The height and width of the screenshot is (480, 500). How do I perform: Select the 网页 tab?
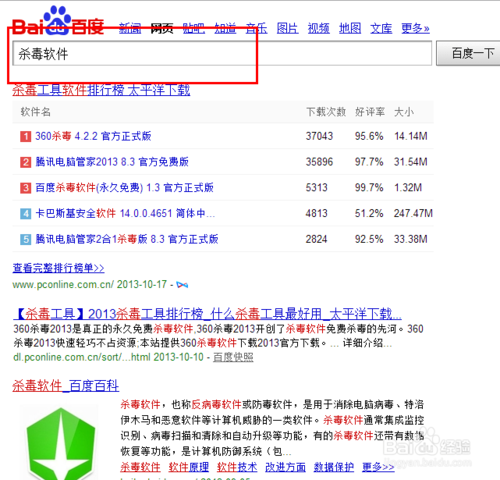(x=162, y=28)
